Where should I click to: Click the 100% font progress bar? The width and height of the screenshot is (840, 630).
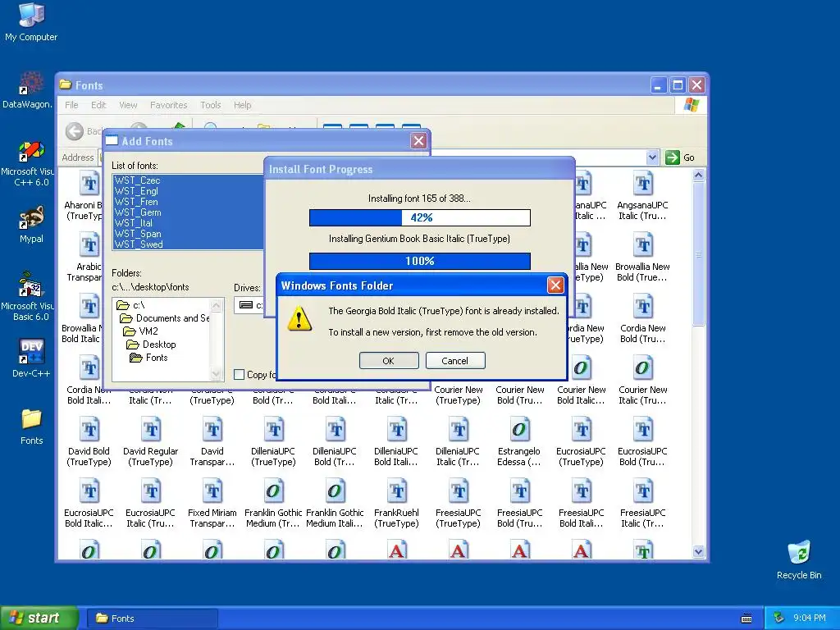click(420, 261)
